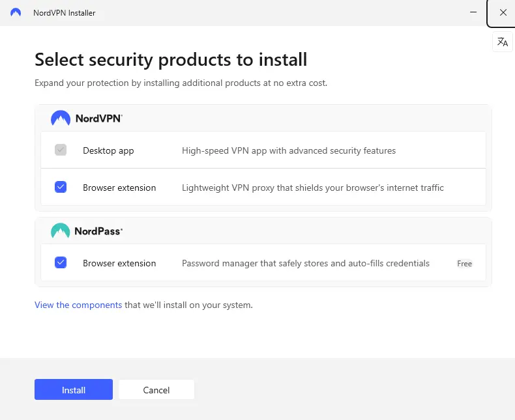Click the Select security products to install heading
The image size is (515, 420).
[171, 60]
